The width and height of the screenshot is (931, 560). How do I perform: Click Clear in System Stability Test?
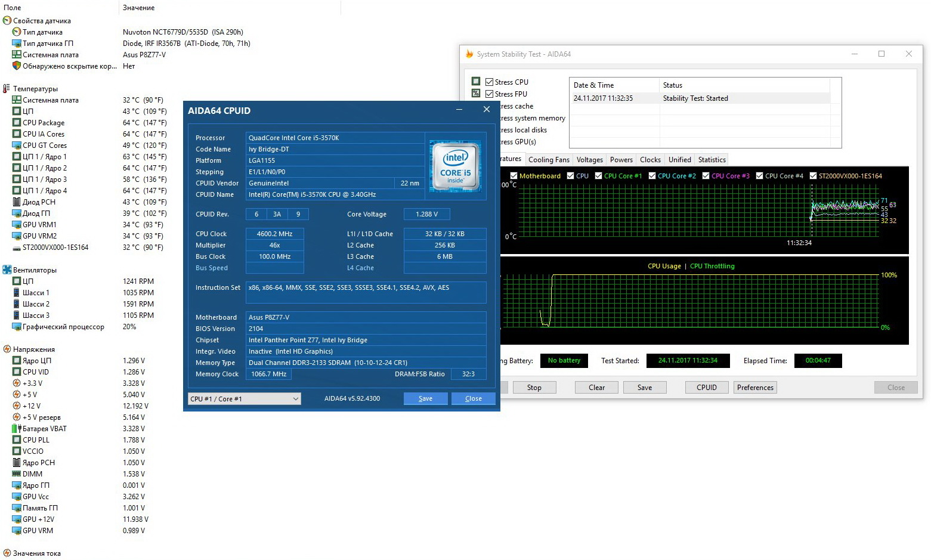[597, 387]
